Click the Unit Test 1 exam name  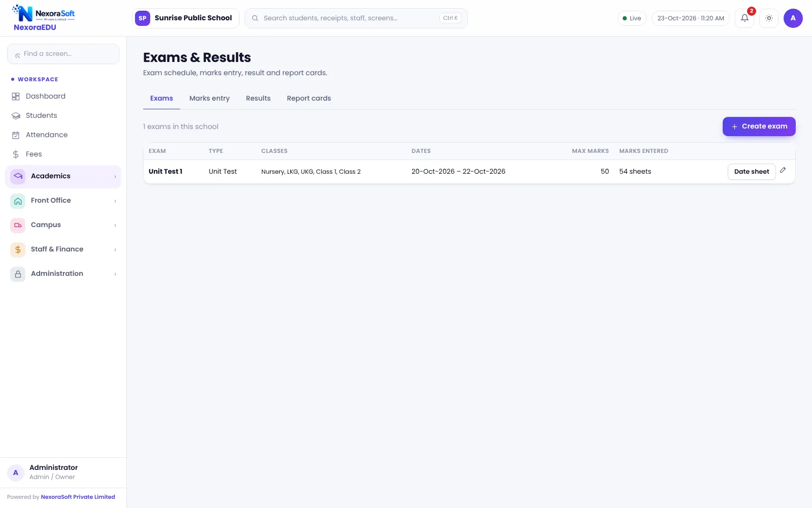[165, 172]
